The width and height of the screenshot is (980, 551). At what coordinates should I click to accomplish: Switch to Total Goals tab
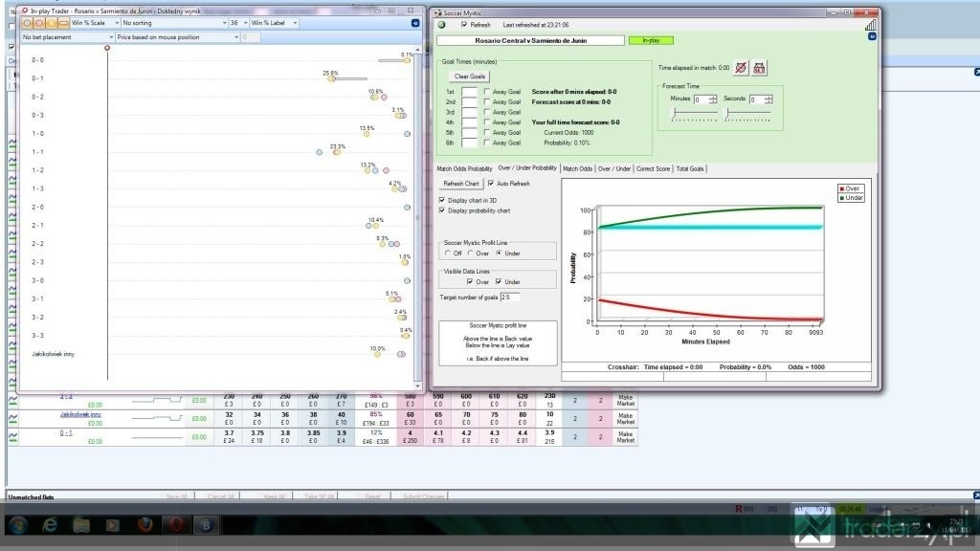[x=690, y=168]
